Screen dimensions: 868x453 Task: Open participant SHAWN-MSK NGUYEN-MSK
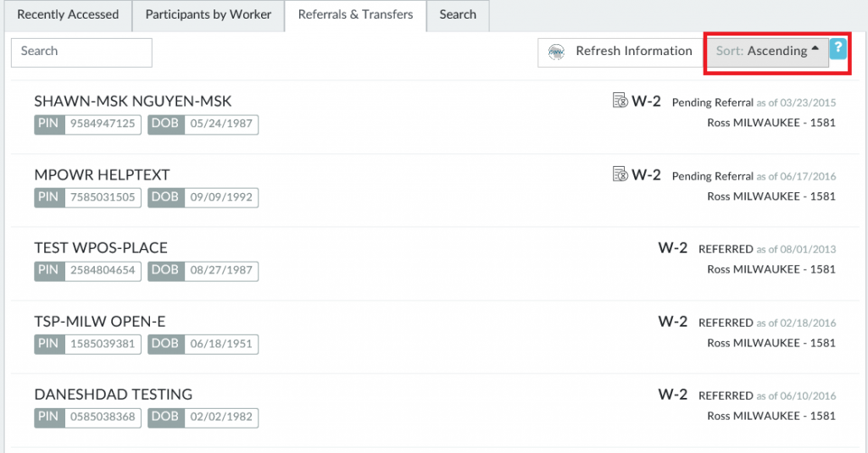(x=133, y=102)
